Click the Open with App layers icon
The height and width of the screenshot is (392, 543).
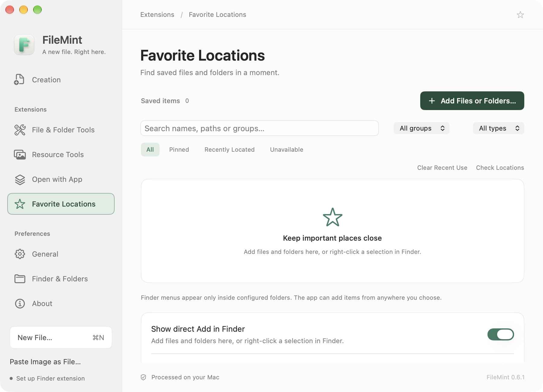(x=20, y=179)
